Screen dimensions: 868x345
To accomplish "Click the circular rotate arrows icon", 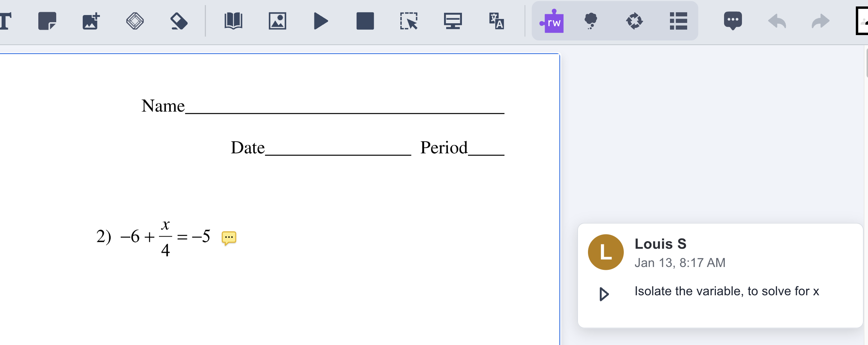I will pyautogui.click(x=635, y=21).
